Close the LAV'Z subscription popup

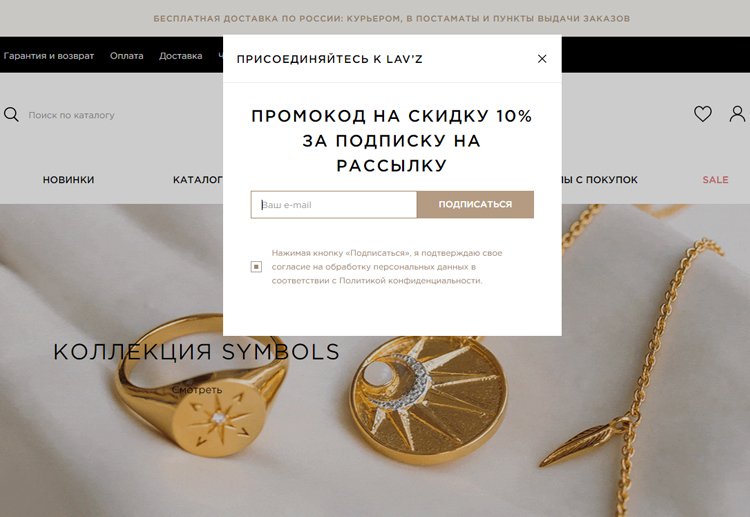tap(542, 59)
